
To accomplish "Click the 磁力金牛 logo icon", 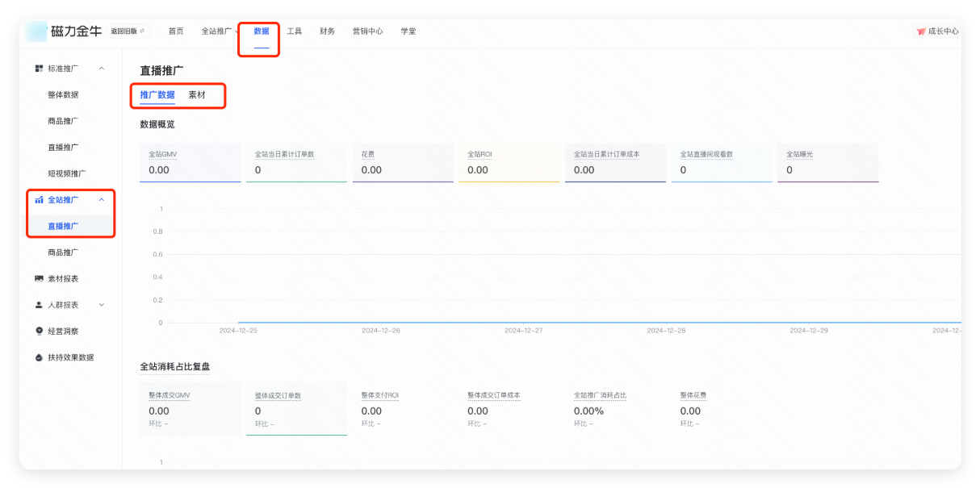I will (x=35, y=31).
